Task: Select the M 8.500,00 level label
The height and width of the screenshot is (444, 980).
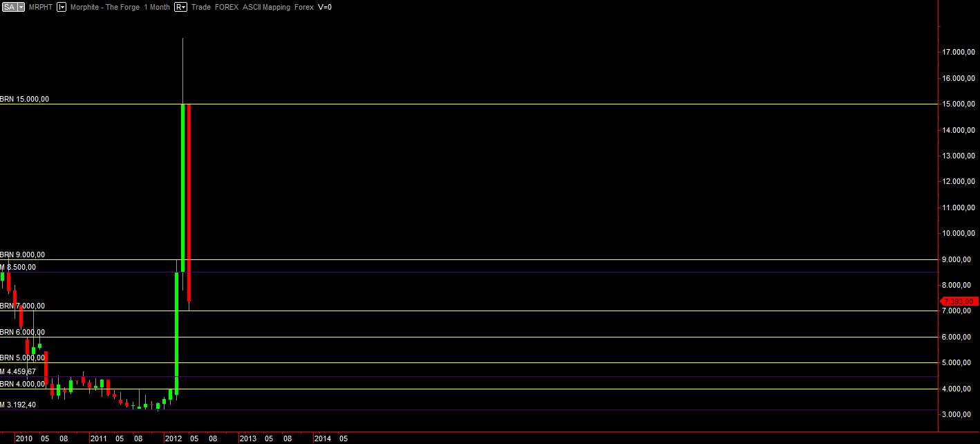Action: click(x=19, y=267)
